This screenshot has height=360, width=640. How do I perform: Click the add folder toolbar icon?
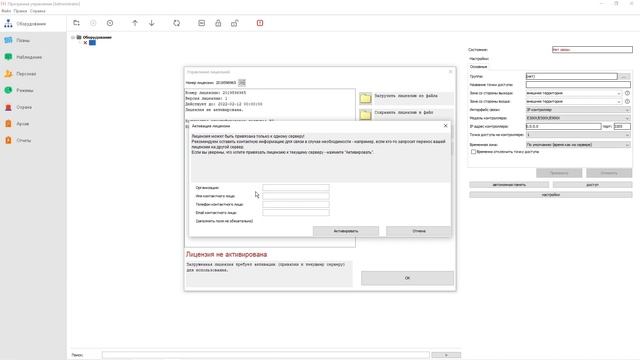pyautogui.click(x=76, y=23)
